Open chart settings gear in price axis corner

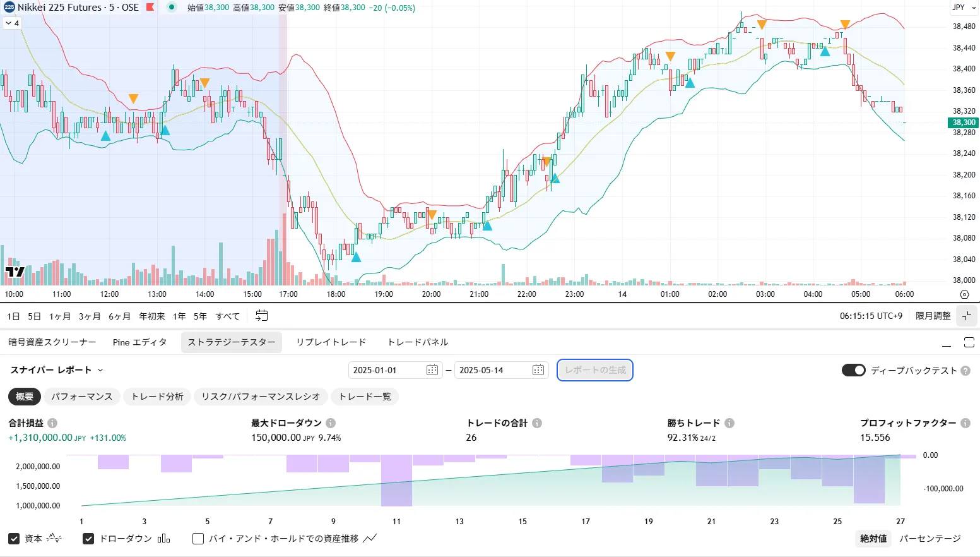tap(964, 294)
